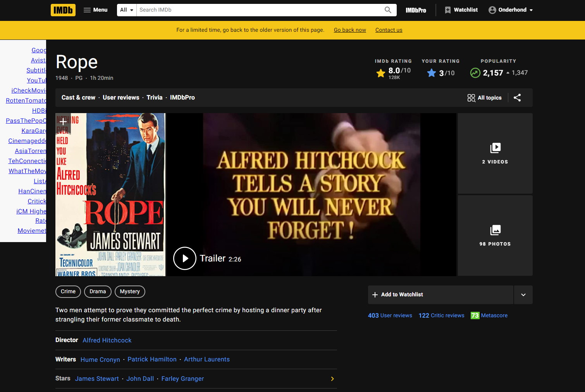Open the All search category dropdown
Viewport: 585px width, 392px height.
click(127, 10)
